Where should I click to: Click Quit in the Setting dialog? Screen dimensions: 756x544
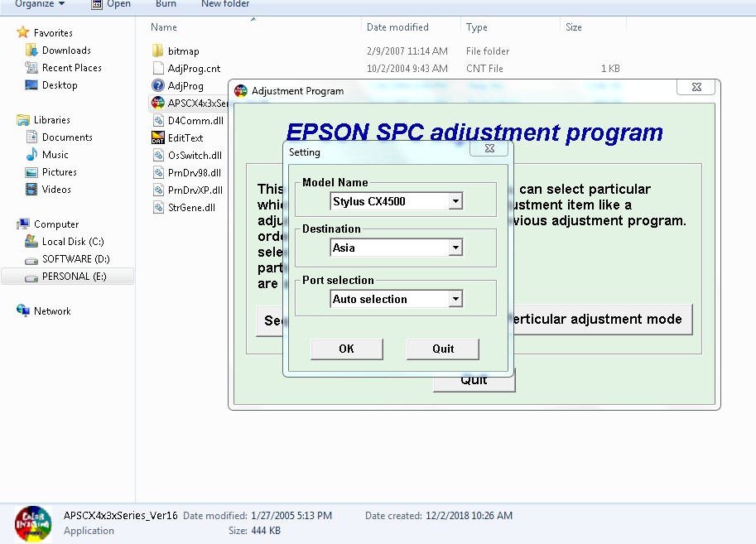pos(443,349)
